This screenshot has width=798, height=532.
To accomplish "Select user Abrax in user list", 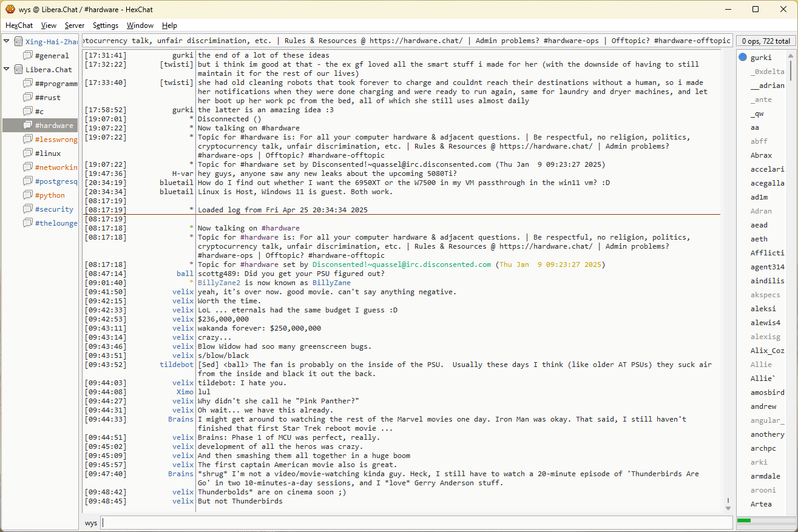I will [761, 155].
